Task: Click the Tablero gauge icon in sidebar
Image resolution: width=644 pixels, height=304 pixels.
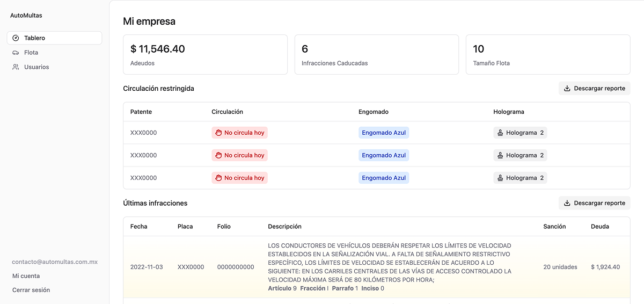Action: (16, 38)
